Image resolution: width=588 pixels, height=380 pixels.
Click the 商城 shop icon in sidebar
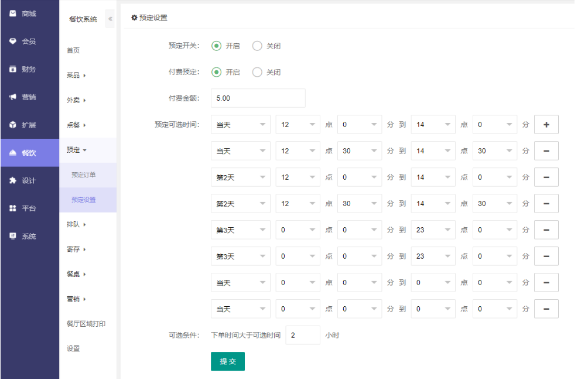click(13, 13)
